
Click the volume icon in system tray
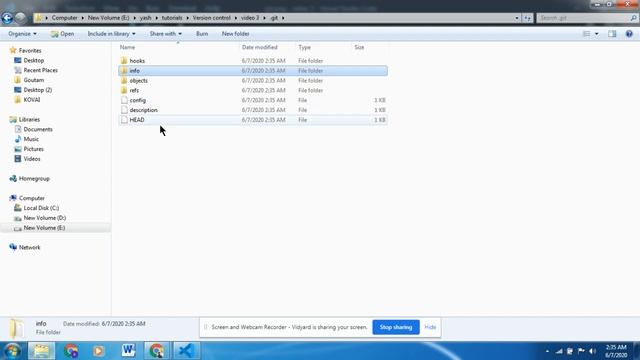point(593,351)
